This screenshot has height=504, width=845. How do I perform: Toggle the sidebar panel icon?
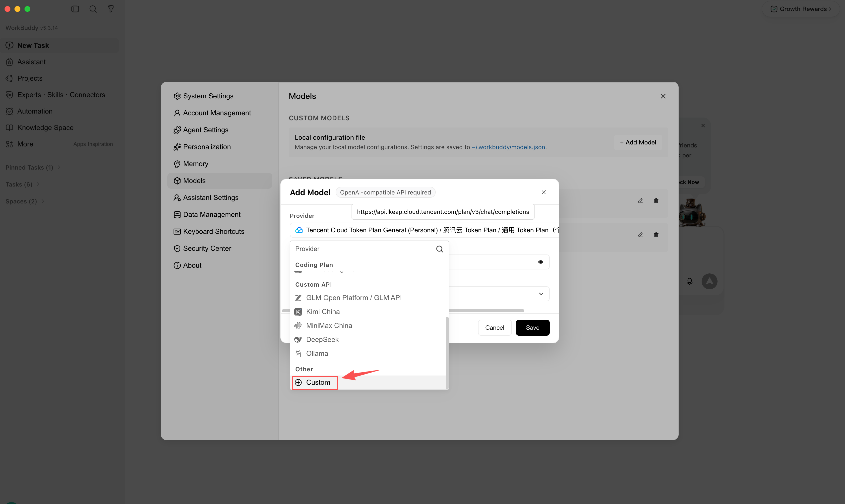pyautogui.click(x=75, y=9)
